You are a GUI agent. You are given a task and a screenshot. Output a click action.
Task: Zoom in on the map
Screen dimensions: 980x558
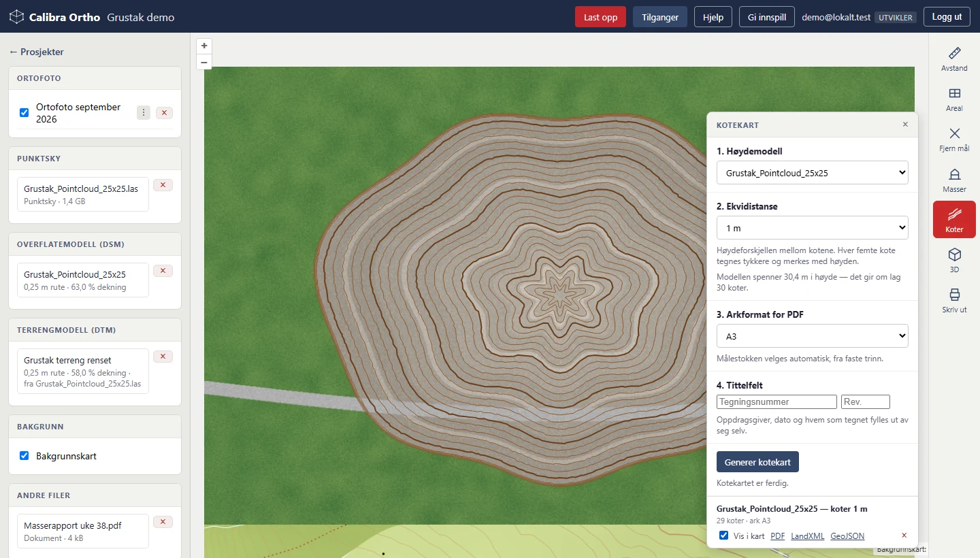[x=204, y=46]
